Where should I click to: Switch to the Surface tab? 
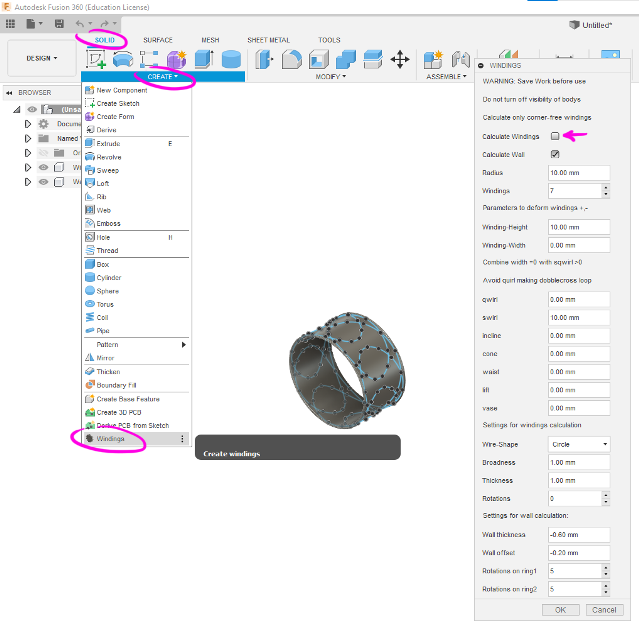(x=158, y=40)
